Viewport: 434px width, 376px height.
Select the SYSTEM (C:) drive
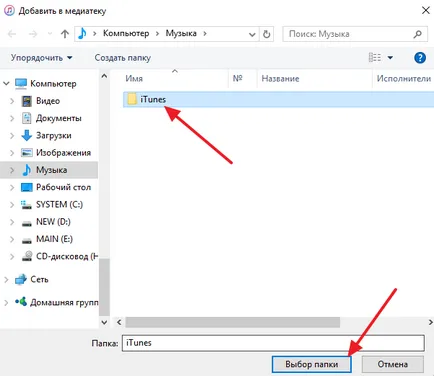[x=59, y=204]
